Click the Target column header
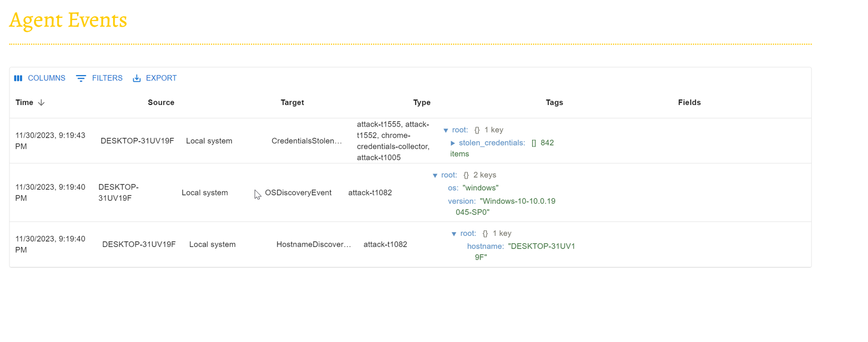This screenshot has height=342, width=868. point(292,102)
